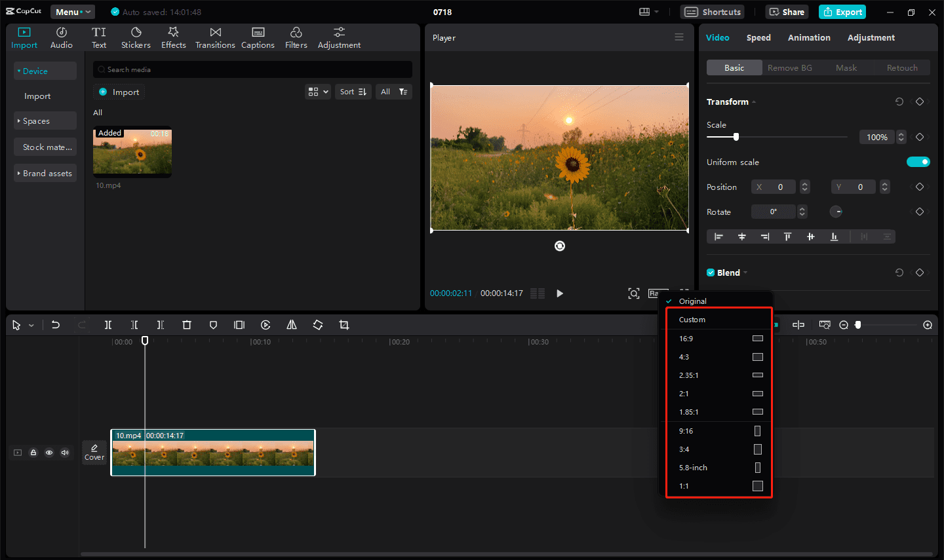Expand the Spaces section
Viewport: 944px width, 560px height.
(45, 121)
